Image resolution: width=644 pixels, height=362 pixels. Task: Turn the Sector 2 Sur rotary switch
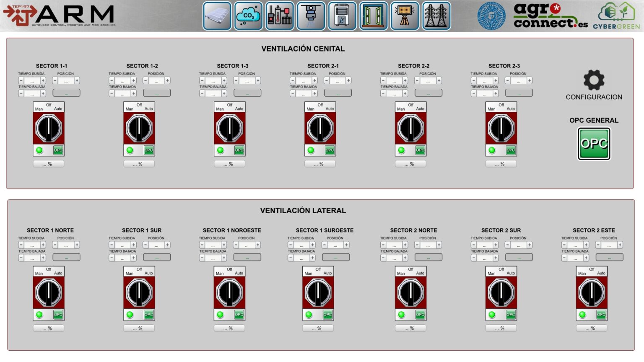[x=501, y=292]
